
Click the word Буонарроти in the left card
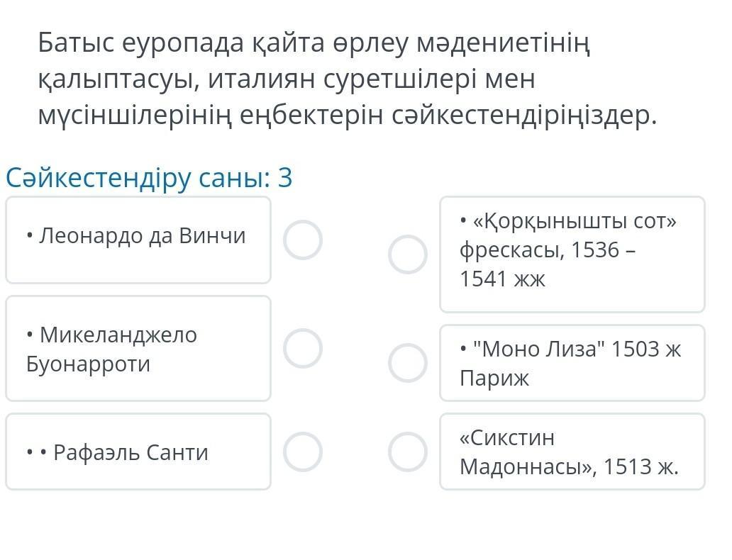point(88,364)
